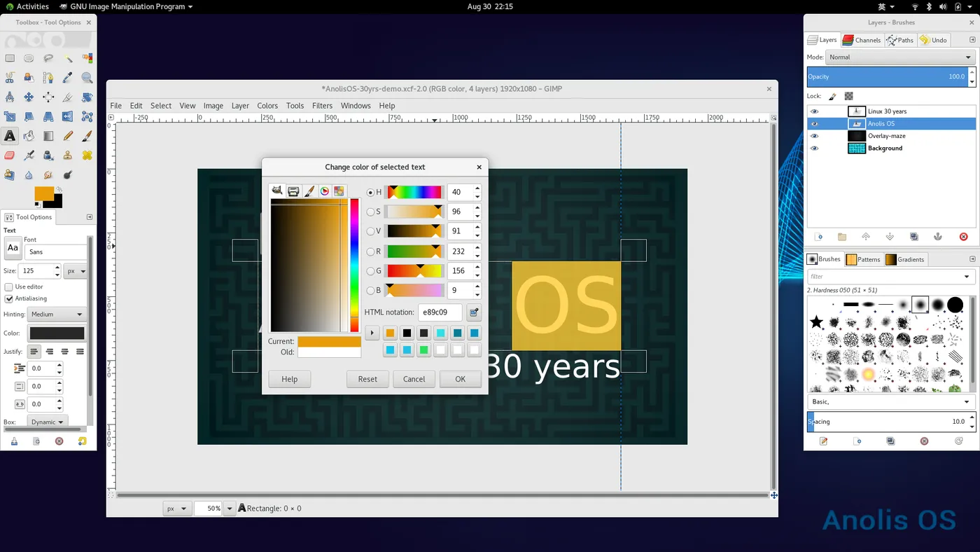
Task: Select the Heal tool
Action: 87,156
